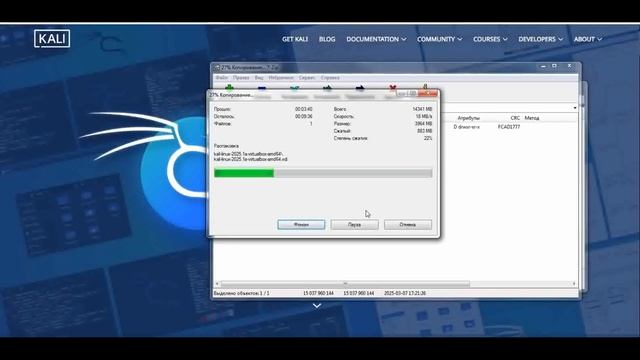Click the scrollbar right arrow in 7-Zip
This screenshot has height=360, width=640.
574,284
